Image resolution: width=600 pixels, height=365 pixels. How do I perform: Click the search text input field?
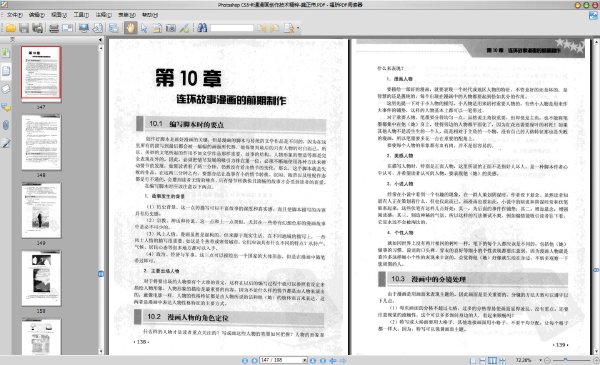tap(232, 28)
